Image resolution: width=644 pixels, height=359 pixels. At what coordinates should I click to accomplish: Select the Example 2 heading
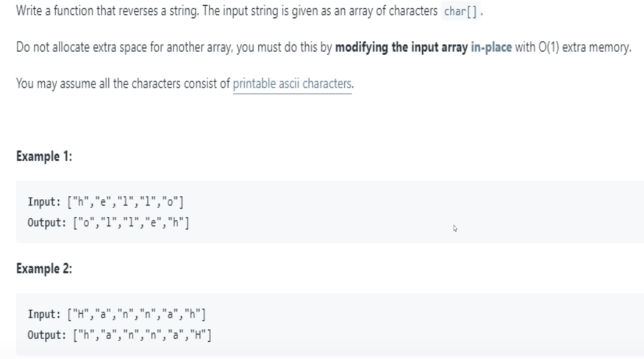44,269
